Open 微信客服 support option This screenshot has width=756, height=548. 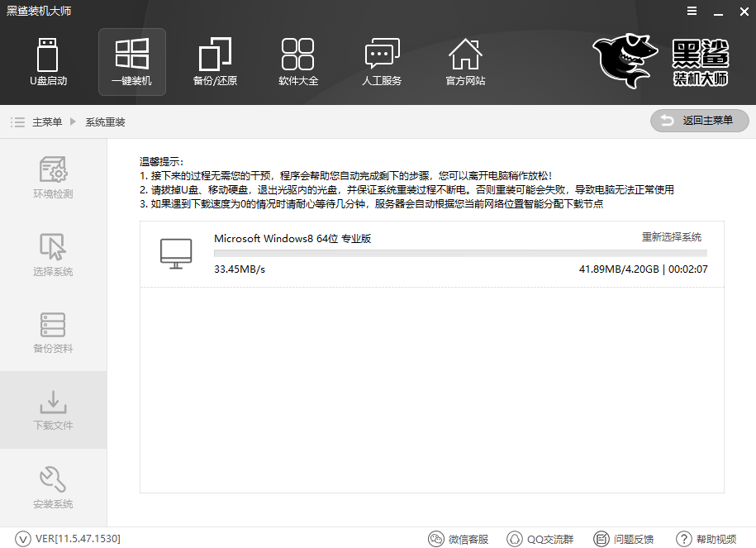(458, 538)
